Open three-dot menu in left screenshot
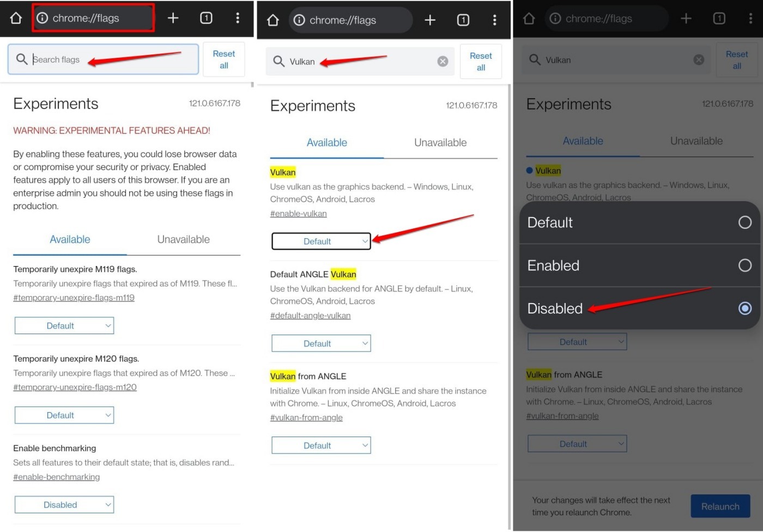 238,18
